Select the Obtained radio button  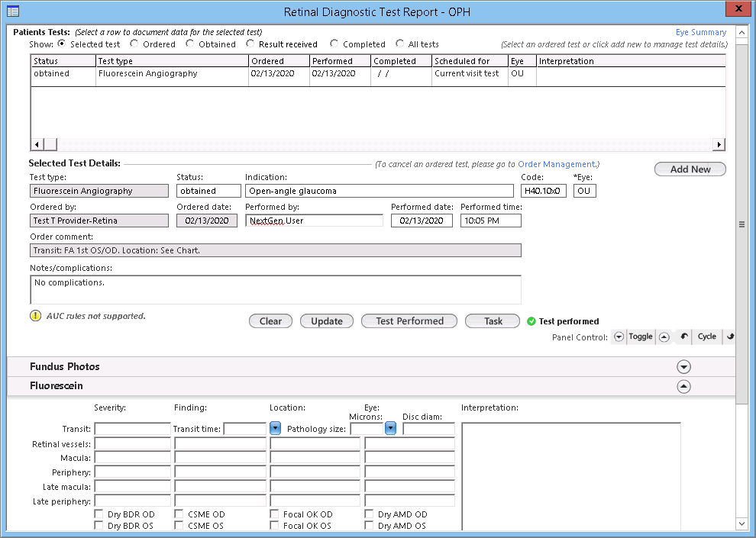pos(190,43)
